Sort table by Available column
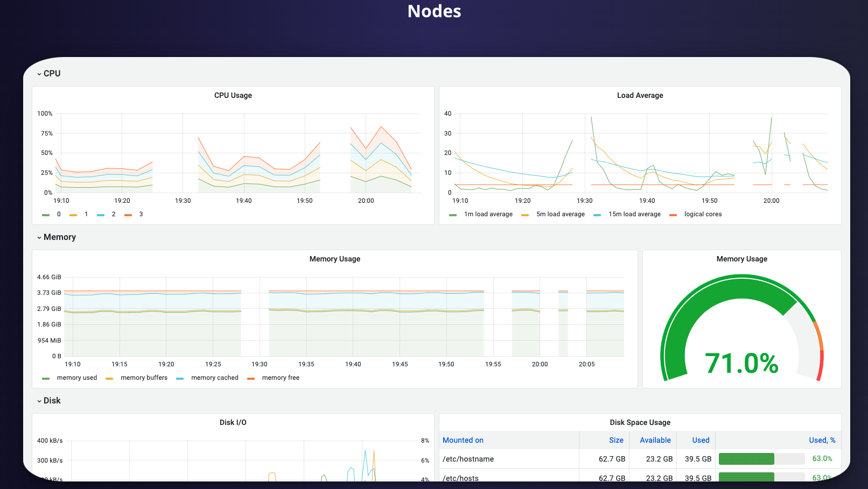This screenshot has height=489, width=868. click(655, 440)
